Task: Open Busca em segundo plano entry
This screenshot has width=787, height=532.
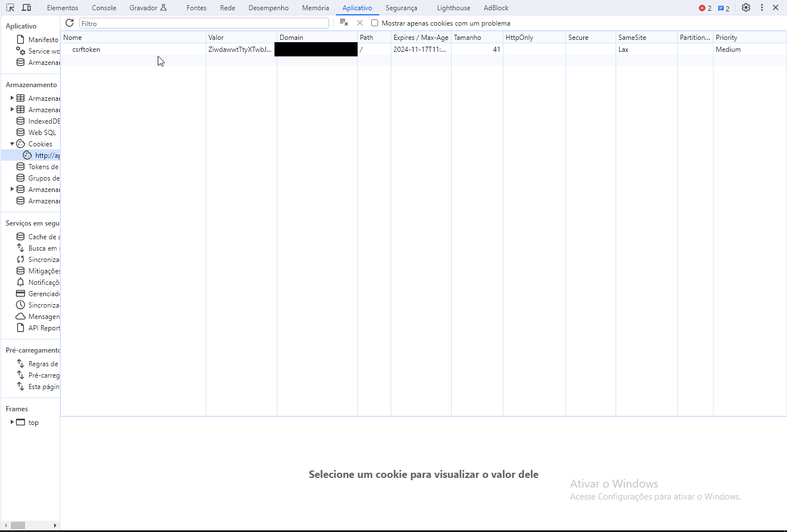Action: pyautogui.click(x=38, y=248)
